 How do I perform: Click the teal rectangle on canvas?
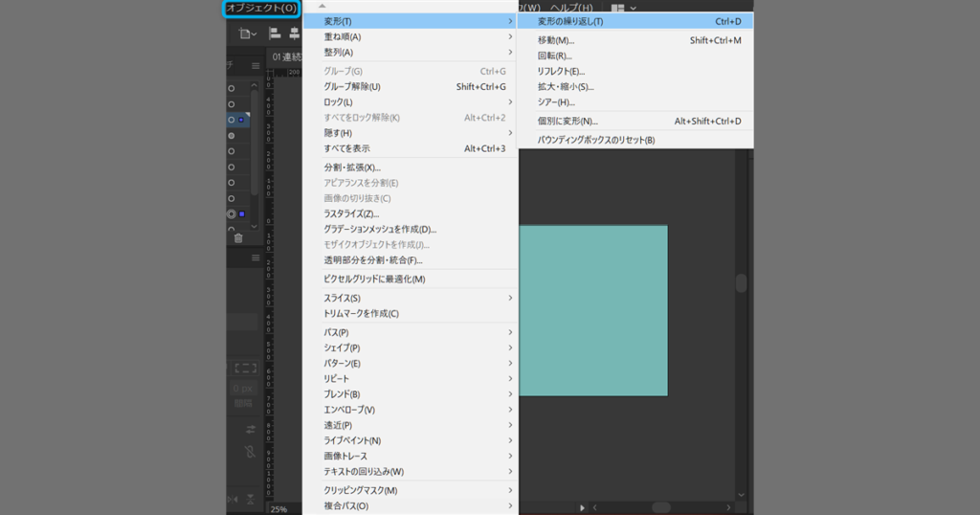pyautogui.click(x=593, y=310)
